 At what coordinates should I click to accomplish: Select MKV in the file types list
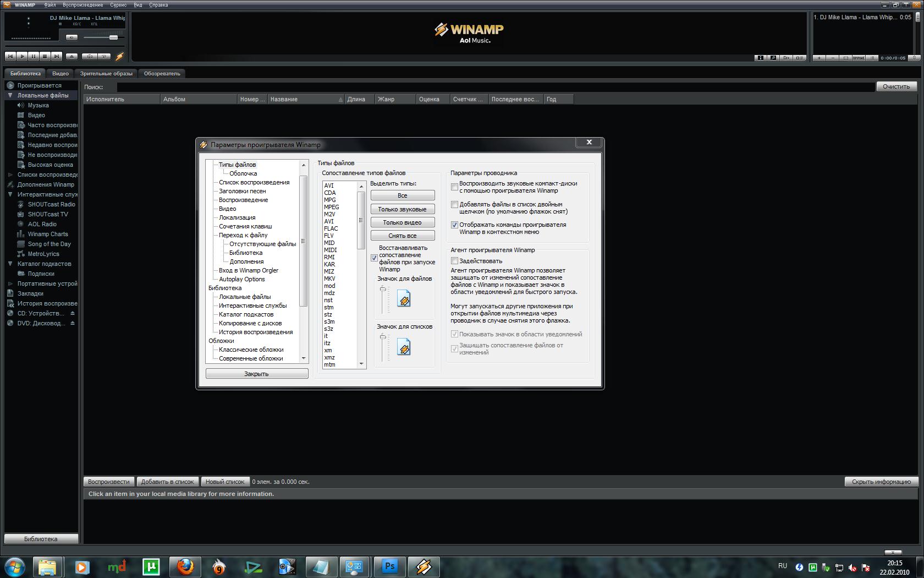tap(329, 279)
